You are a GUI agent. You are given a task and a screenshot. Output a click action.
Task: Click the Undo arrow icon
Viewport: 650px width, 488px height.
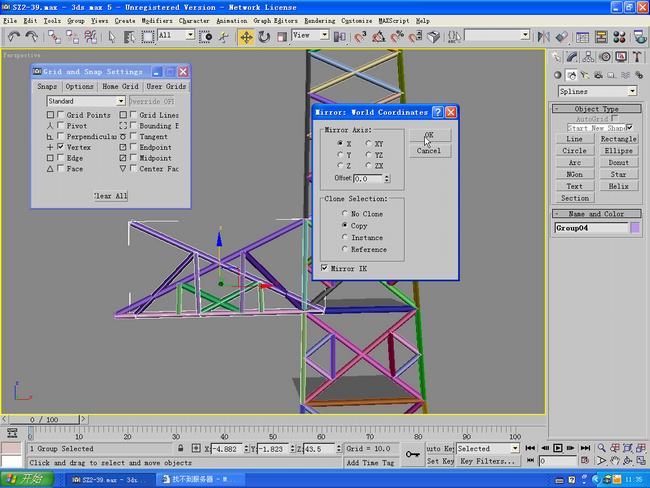click(14, 37)
